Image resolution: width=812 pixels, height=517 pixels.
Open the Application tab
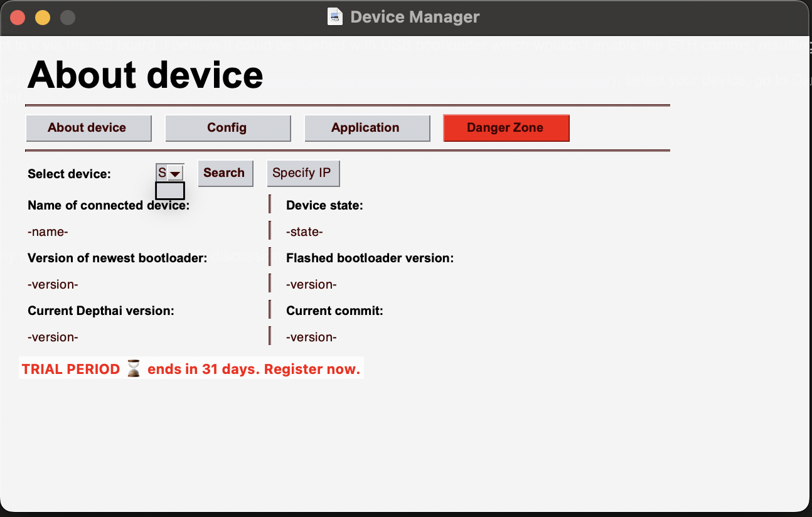click(366, 128)
